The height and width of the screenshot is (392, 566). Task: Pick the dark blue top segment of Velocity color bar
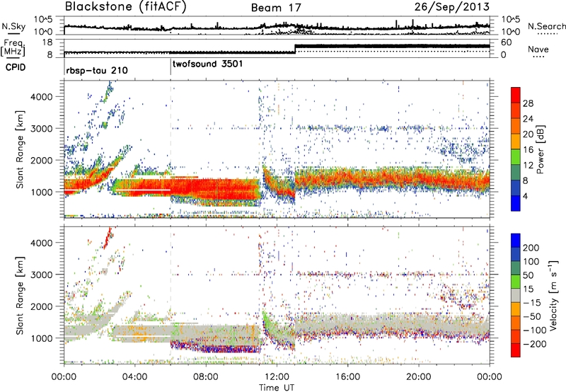pyautogui.click(x=516, y=241)
